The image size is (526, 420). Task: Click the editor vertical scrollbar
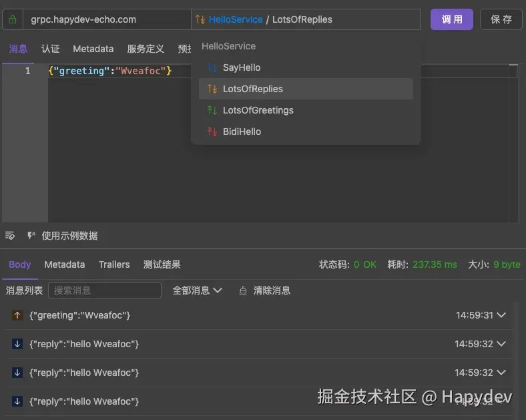point(513,143)
